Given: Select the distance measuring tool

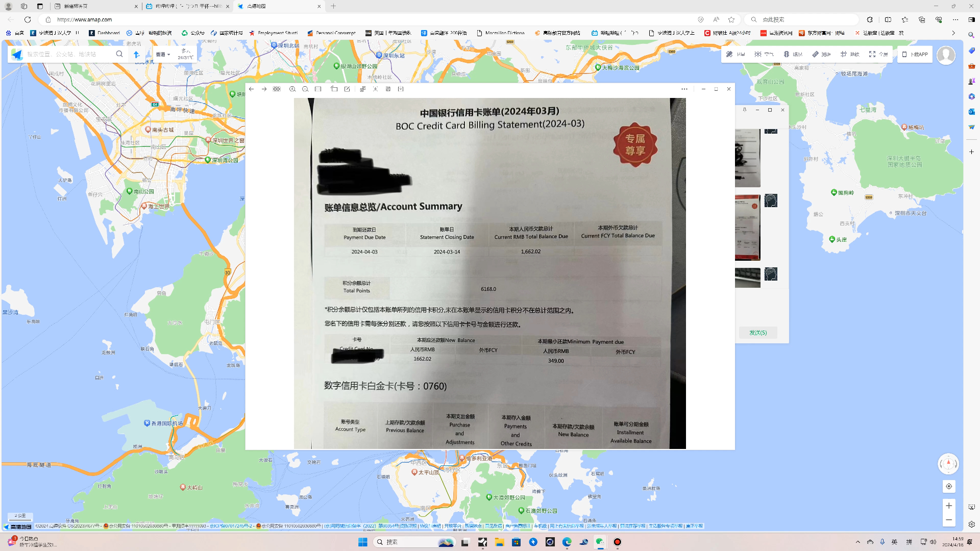Looking at the screenshot, I should 821,54.
